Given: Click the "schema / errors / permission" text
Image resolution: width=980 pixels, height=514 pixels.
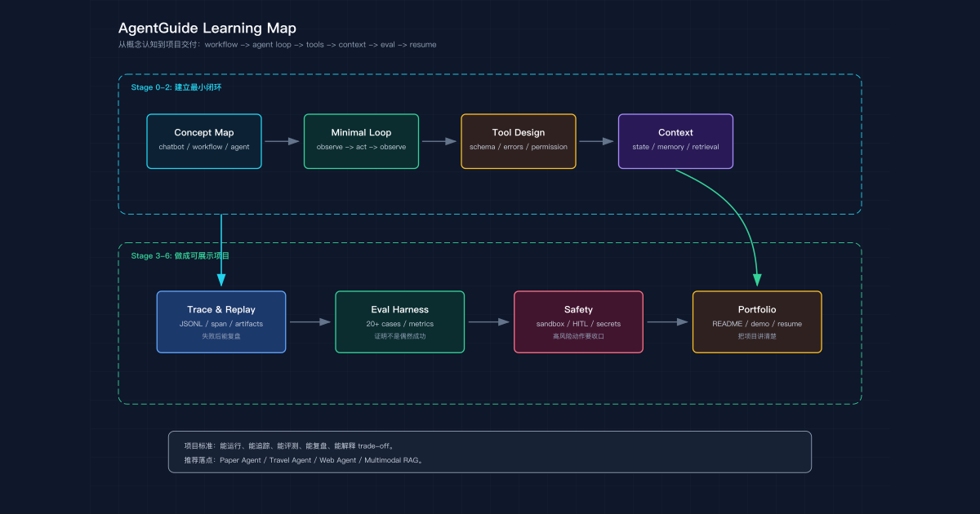Looking at the screenshot, I should 519,148.
